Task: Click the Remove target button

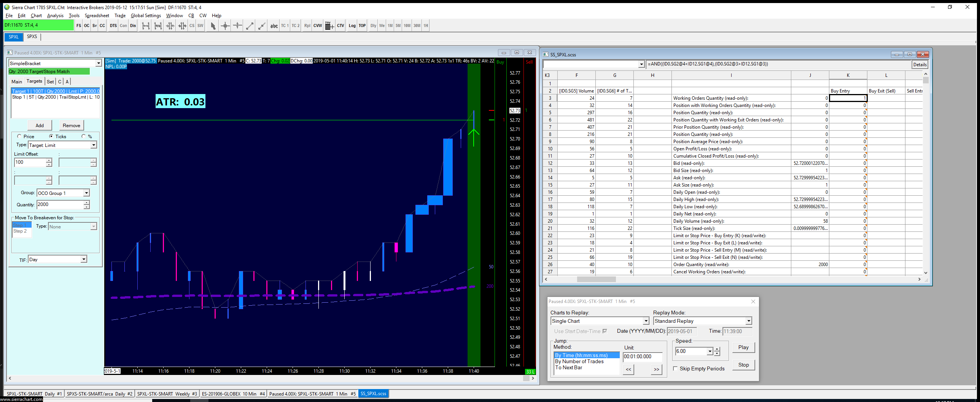Action: pos(72,125)
